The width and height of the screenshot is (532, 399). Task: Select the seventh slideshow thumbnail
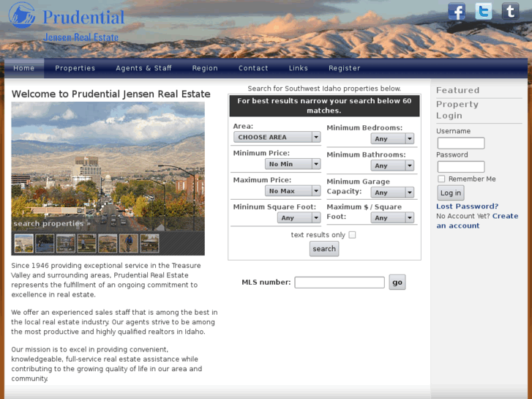(149, 243)
